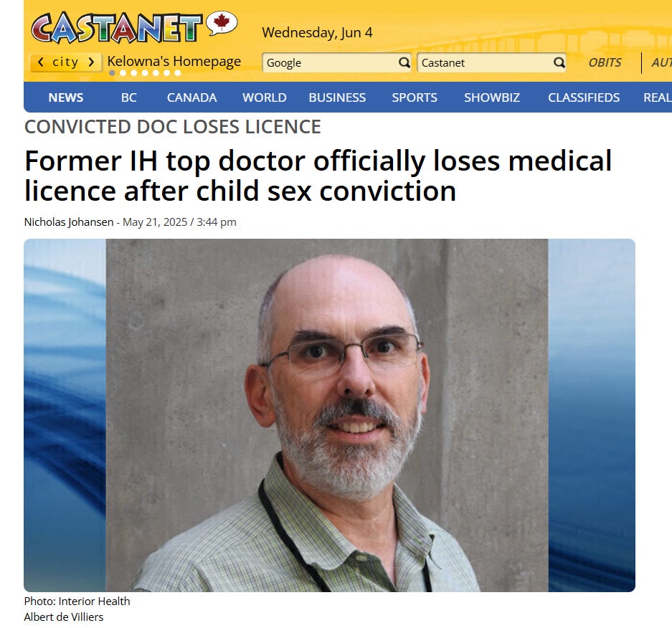The width and height of the screenshot is (672, 628).
Task: Click into the Google search field
Action: (330, 62)
